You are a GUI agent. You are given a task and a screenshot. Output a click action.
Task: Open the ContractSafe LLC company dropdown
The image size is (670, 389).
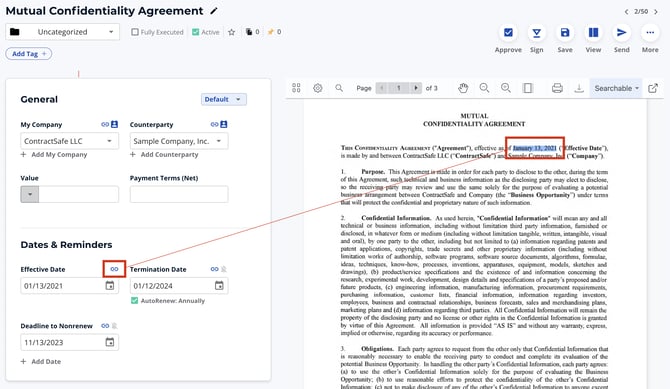point(70,141)
